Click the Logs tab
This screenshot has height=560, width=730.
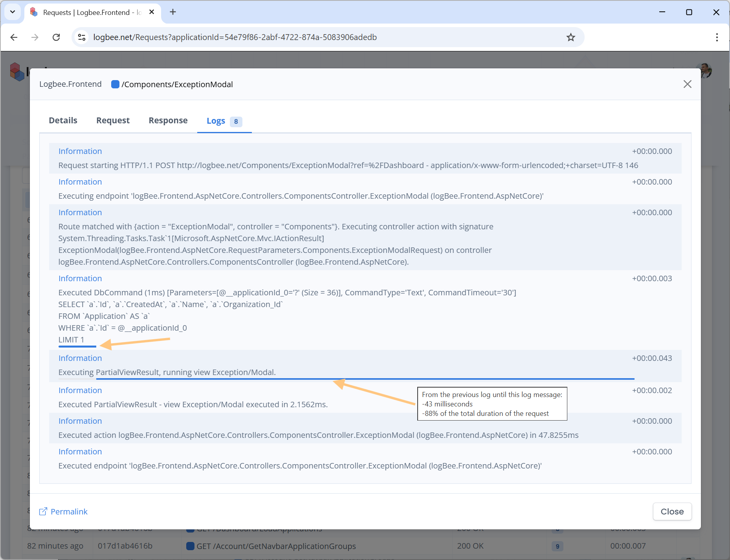(x=216, y=121)
